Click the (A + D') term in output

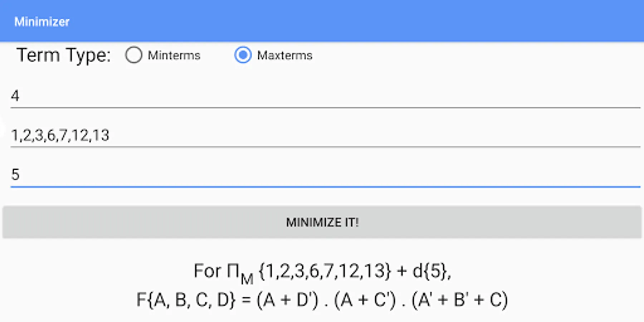pos(287,300)
